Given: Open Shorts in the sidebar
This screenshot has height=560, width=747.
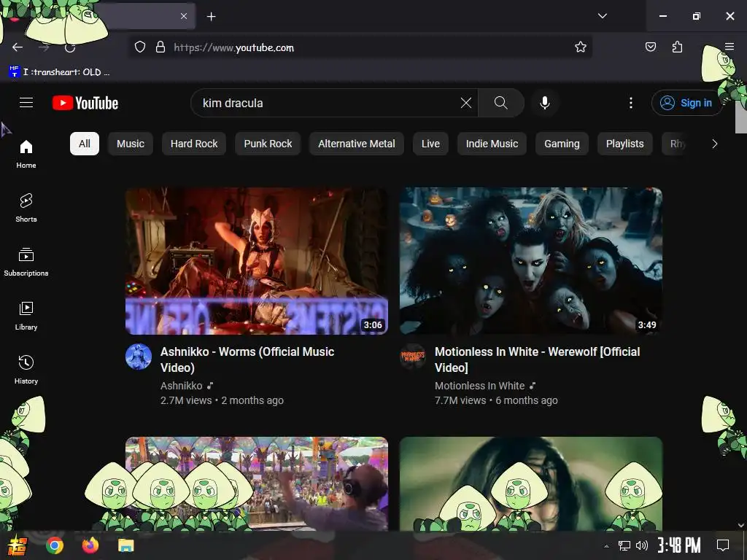Looking at the screenshot, I should (26, 208).
